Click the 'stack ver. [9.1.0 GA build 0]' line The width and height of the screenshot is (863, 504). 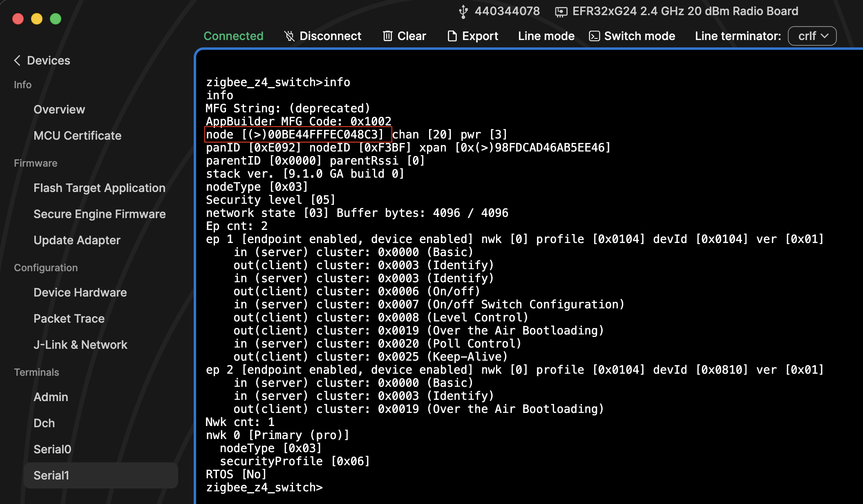305,174
